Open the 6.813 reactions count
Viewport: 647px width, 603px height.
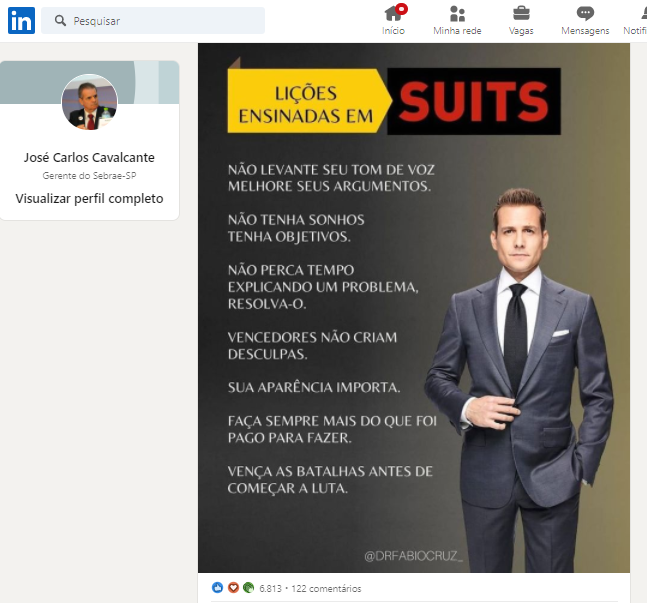[x=270, y=589]
